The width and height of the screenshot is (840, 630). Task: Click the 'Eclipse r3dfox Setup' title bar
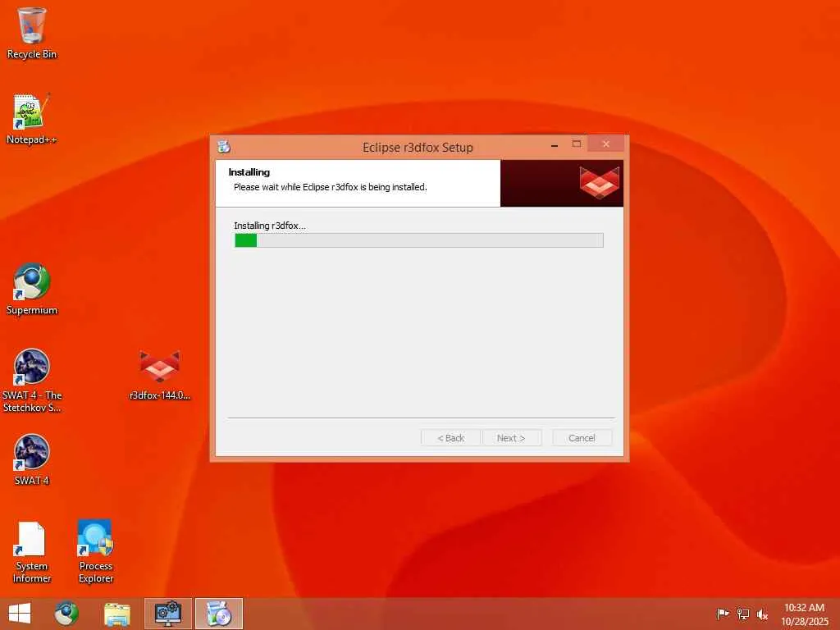tap(418, 148)
